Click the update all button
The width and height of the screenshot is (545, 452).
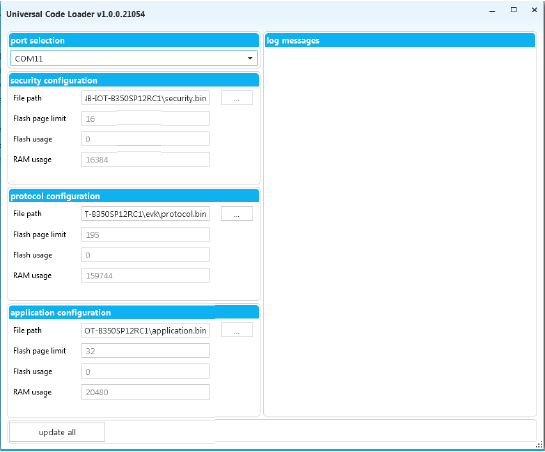[57, 432]
